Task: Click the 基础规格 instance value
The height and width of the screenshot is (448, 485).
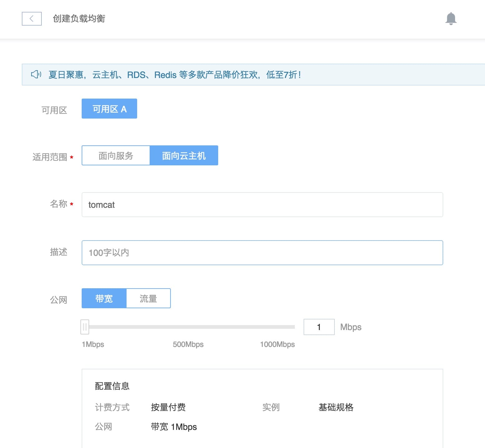Action: [x=336, y=407]
